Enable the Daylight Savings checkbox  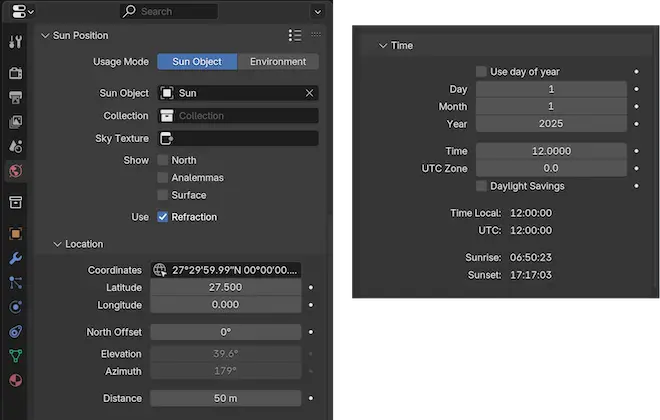[482, 186]
